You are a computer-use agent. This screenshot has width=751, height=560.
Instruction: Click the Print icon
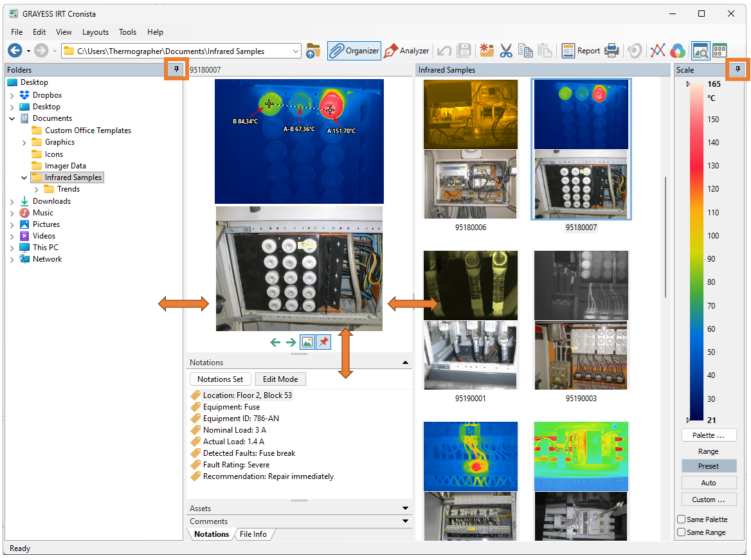(x=611, y=51)
